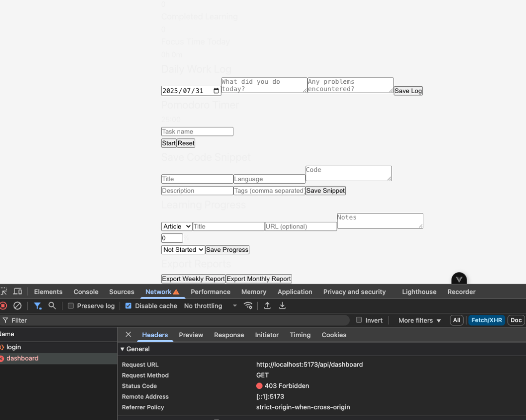The height and width of the screenshot is (420, 526).
Task: View the Response request tab
Action: (x=229, y=335)
